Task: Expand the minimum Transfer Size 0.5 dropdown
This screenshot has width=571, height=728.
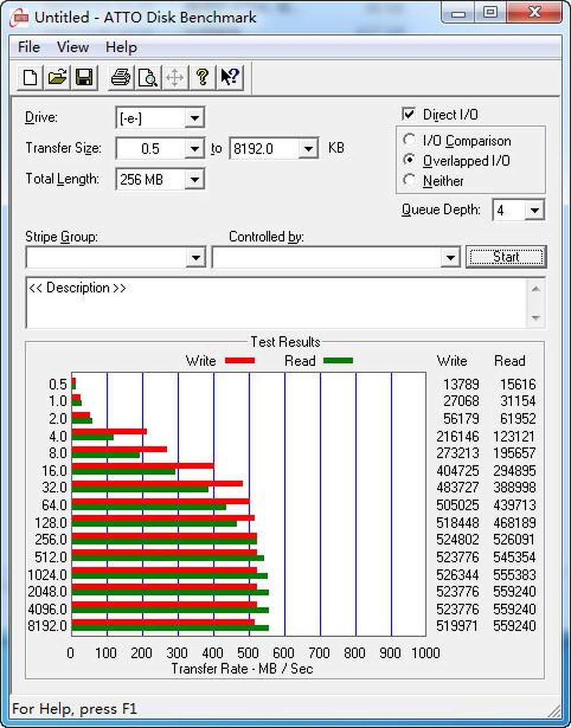Action: point(195,149)
